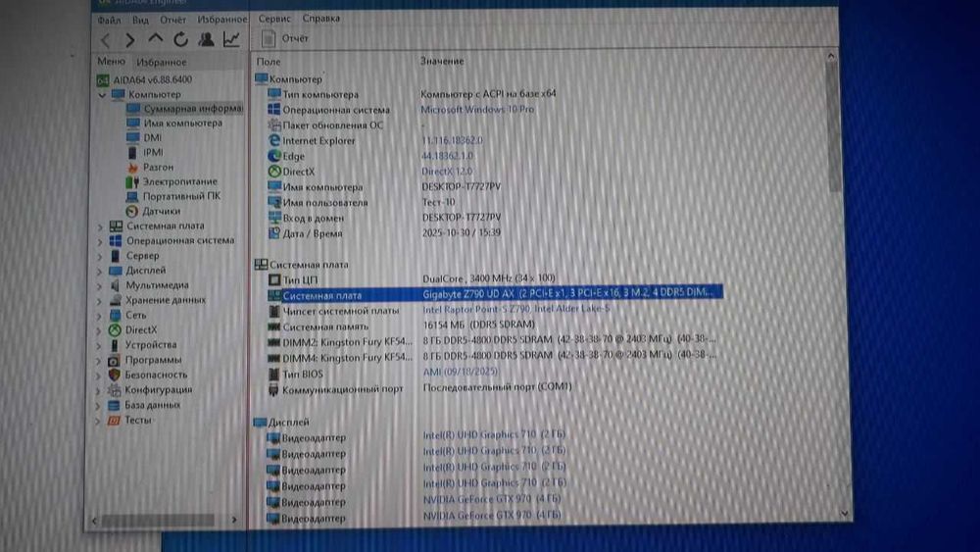Click the Тип ЦП processor icon
The image size is (980, 552).
pos(274,280)
